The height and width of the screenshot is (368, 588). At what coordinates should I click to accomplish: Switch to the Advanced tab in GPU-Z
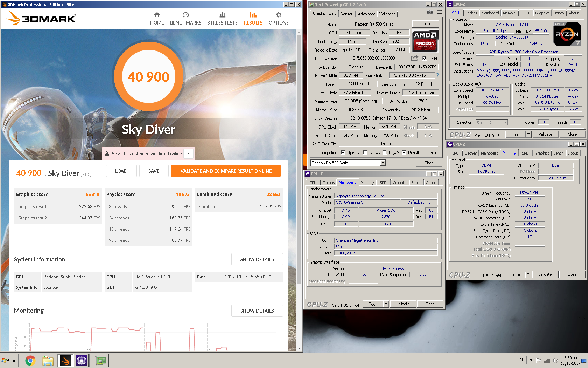[366, 14]
